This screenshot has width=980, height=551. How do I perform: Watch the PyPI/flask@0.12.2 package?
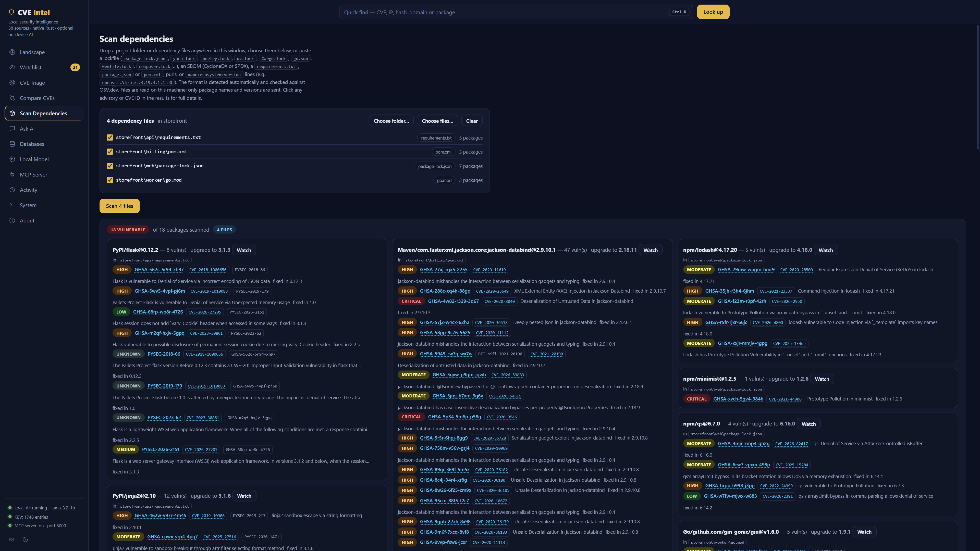[x=244, y=250]
